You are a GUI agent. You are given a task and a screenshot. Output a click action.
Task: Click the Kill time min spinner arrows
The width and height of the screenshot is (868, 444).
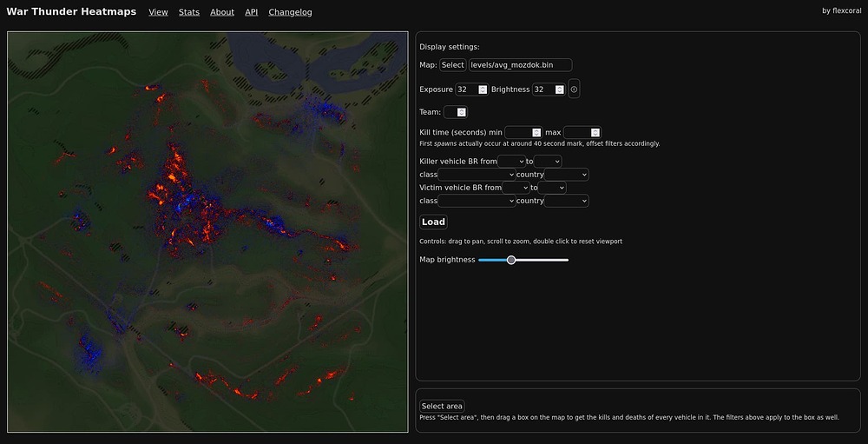pyautogui.click(x=536, y=132)
